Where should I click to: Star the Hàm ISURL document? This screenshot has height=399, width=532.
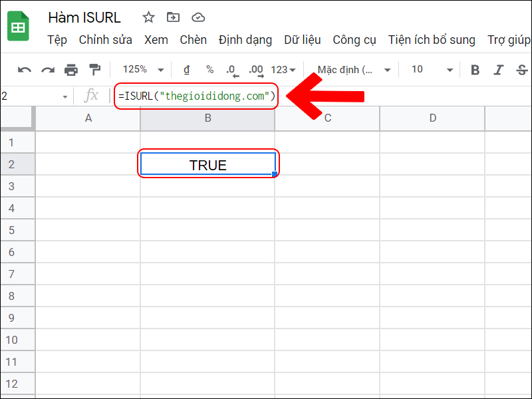tap(148, 18)
